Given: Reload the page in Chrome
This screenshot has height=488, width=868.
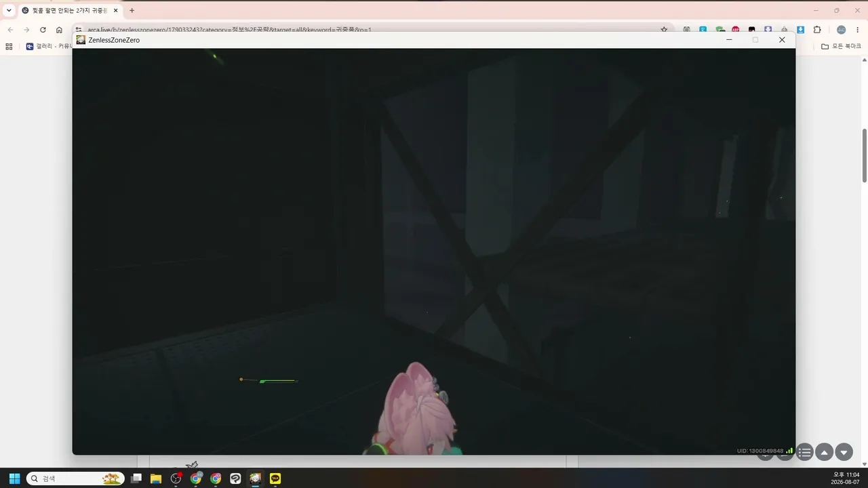Looking at the screenshot, I should (43, 30).
